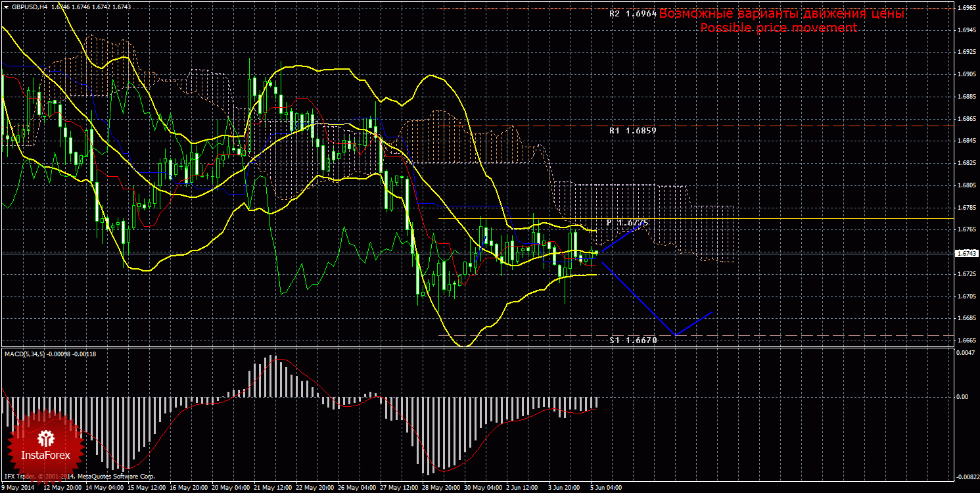Image resolution: width=980 pixels, height=493 pixels.
Task: Click the 1.6725 price scale value
Action: 966,274
